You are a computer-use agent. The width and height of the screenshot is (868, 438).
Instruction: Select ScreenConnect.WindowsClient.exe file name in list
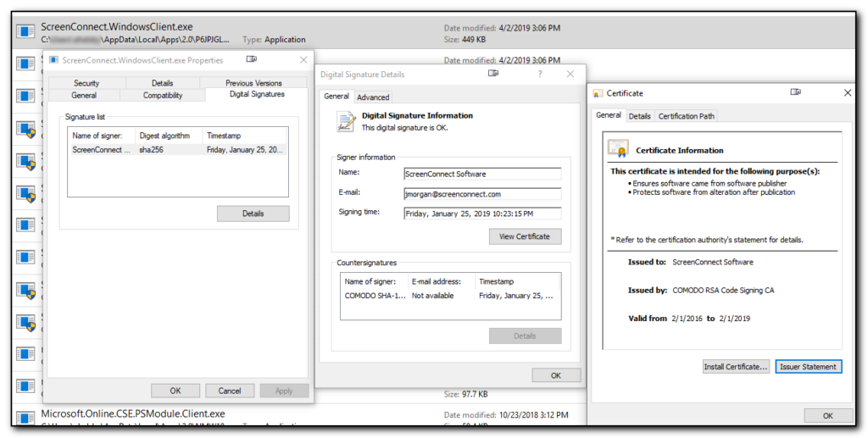[x=117, y=26]
